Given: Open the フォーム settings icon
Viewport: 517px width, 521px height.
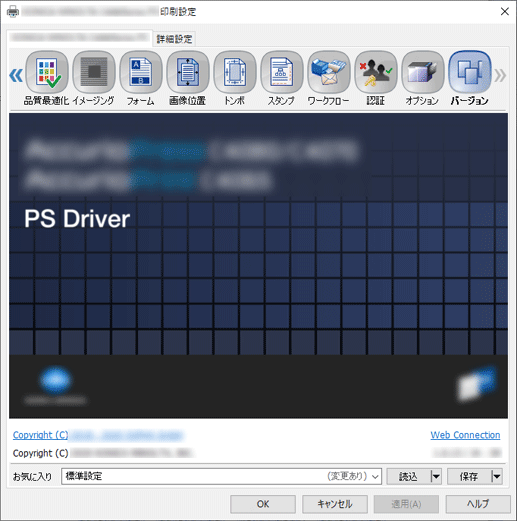Looking at the screenshot, I should (141, 72).
